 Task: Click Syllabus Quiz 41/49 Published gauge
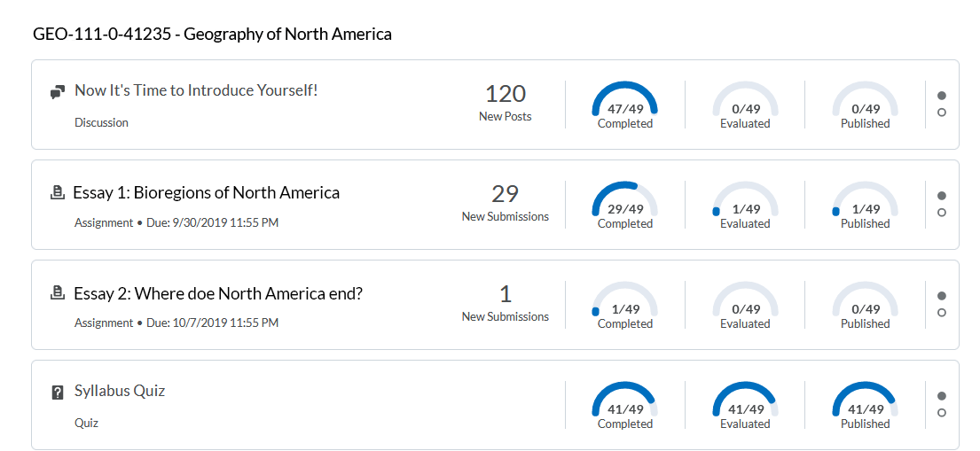(x=865, y=407)
